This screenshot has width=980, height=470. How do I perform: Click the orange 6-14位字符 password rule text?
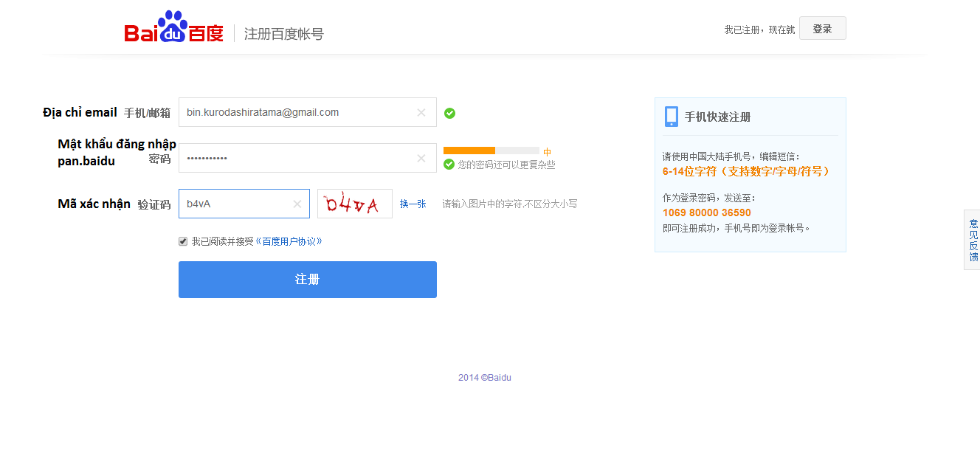(x=747, y=171)
